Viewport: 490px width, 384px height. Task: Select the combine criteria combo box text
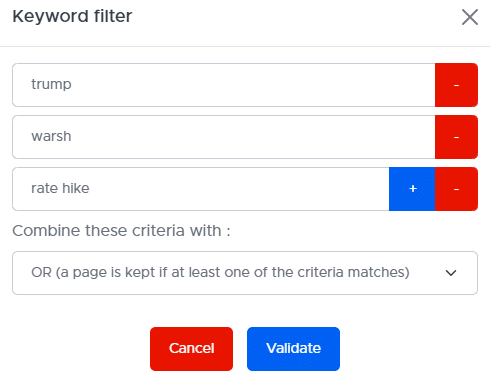[220, 272]
